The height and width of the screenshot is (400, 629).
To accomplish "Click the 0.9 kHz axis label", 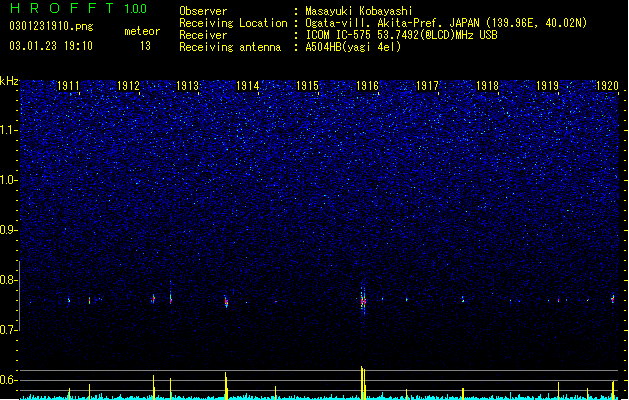I will [x=8, y=230].
